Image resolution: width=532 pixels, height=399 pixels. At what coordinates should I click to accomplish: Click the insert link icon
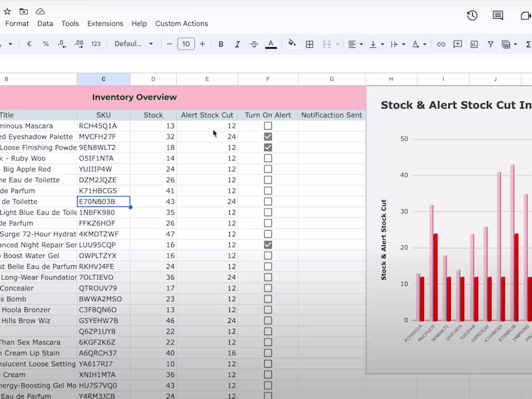click(441, 44)
